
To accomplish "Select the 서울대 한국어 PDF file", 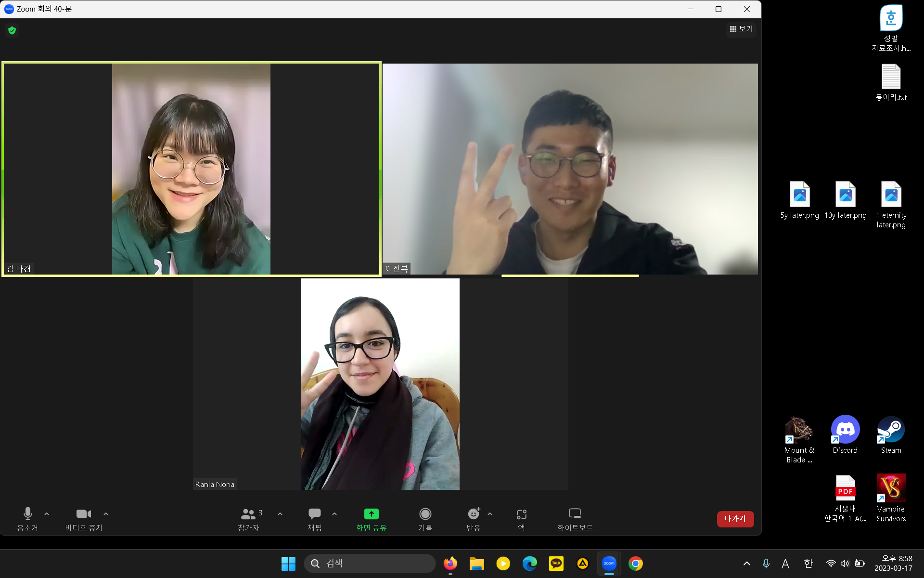I will [845, 498].
